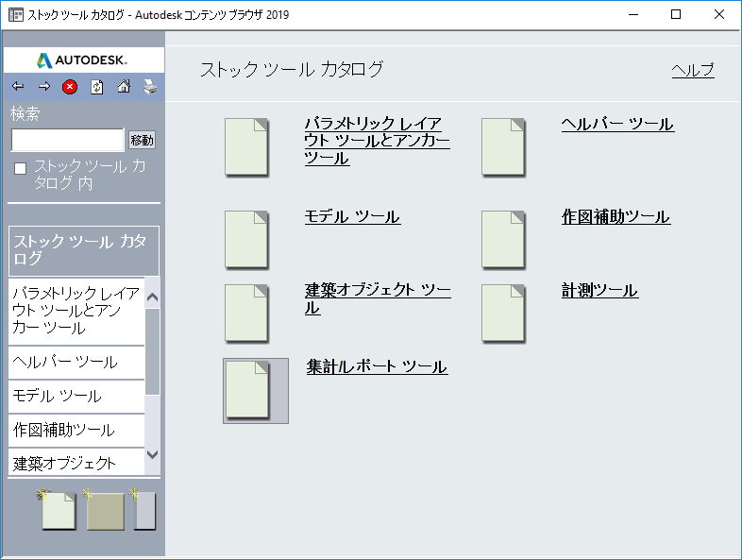
Task: Create new palette with starred tan icon
Action: [104, 509]
